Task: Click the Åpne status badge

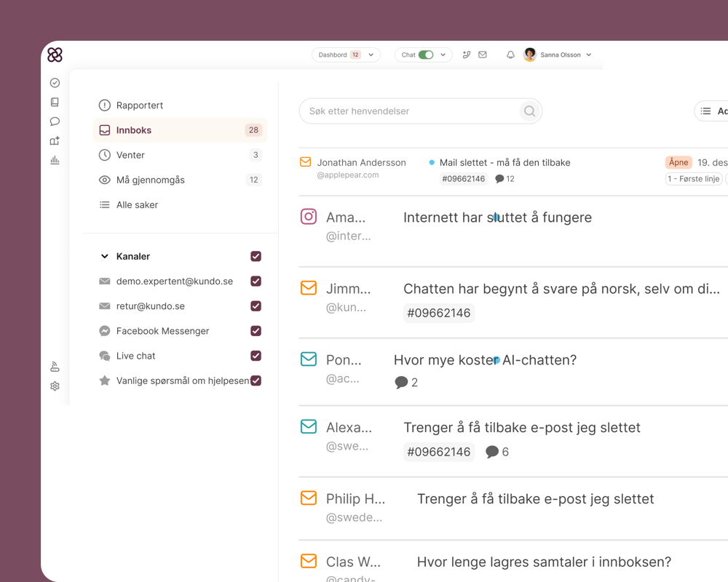Action: click(678, 162)
